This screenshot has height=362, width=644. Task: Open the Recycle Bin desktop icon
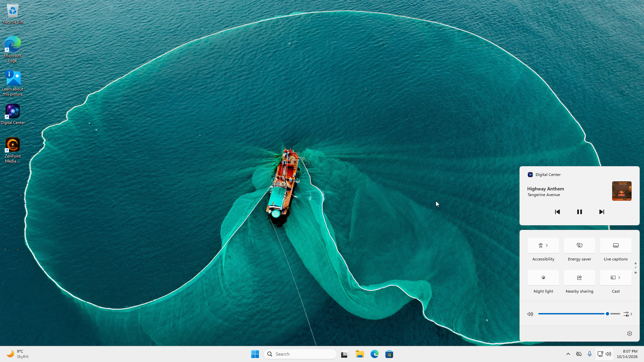point(13,14)
